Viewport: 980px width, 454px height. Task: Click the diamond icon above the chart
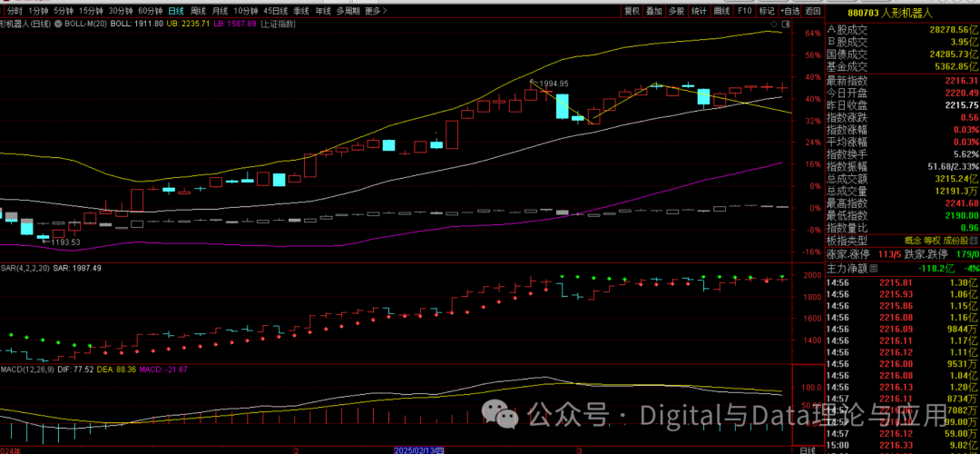coord(774,24)
